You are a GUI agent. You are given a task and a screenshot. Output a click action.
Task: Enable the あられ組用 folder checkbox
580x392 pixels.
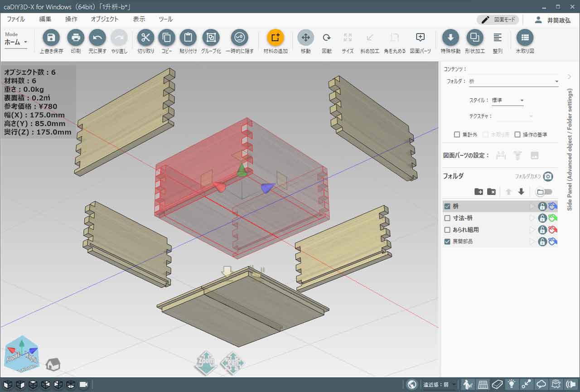447,230
